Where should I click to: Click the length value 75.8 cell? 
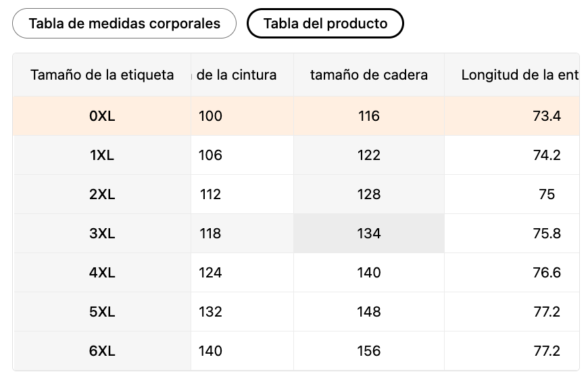point(546,234)
